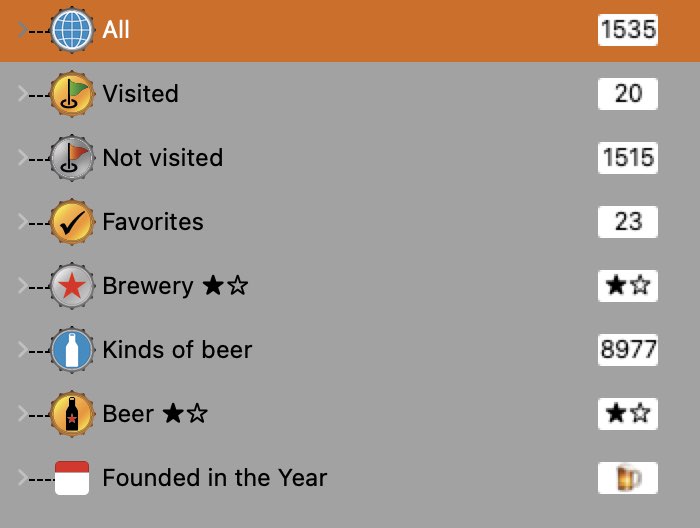The height and width of the screenshot is (528, 700).
Task: Click the red star Brewery rating icon
Action: (x=71, y=286)
